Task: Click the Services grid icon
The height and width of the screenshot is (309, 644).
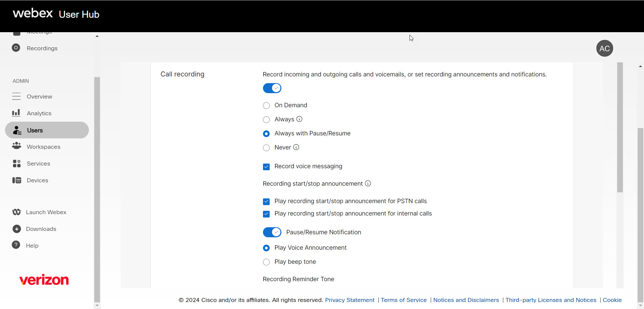Action: point(16,163)
